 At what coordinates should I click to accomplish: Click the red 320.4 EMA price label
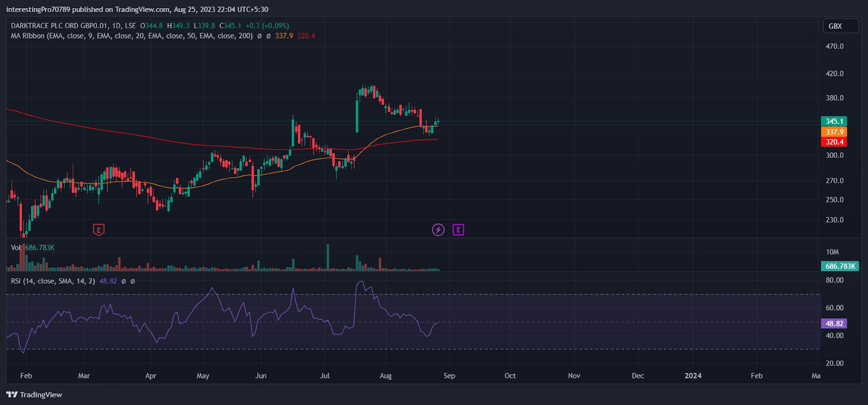[x=834, y=142]
